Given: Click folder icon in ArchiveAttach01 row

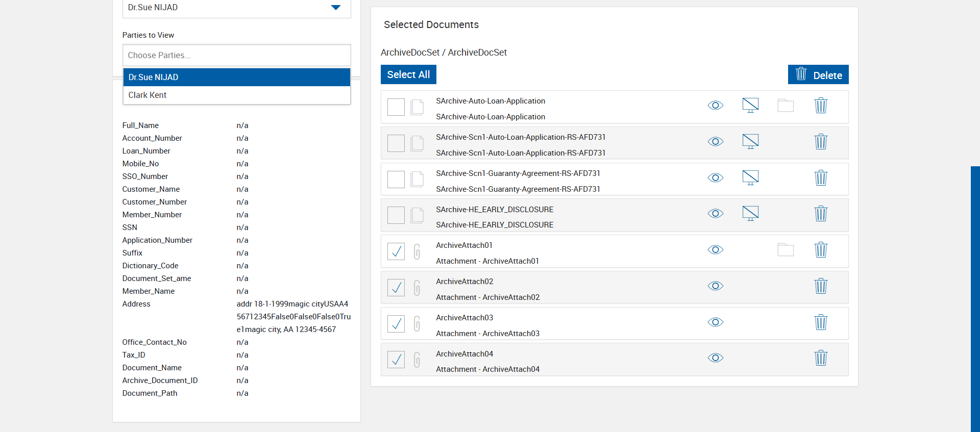Looking at the screenshot, I should (x=786, y=250).
